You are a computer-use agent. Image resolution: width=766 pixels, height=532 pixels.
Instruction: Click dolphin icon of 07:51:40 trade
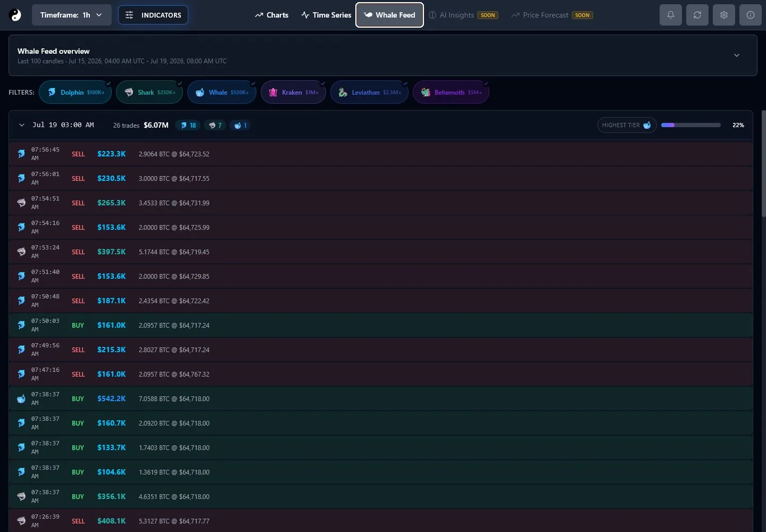pos(21,276)
